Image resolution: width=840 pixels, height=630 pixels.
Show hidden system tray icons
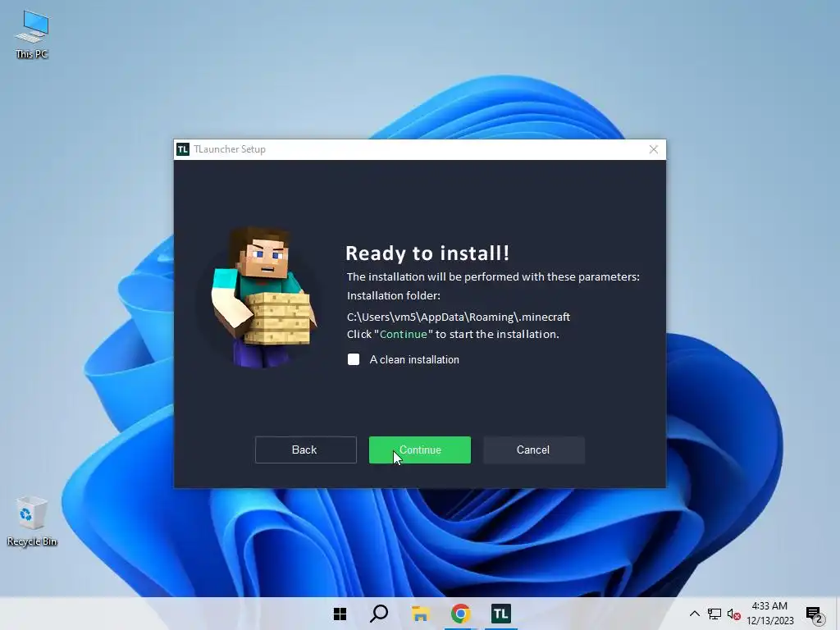click(x=694, y=614)
